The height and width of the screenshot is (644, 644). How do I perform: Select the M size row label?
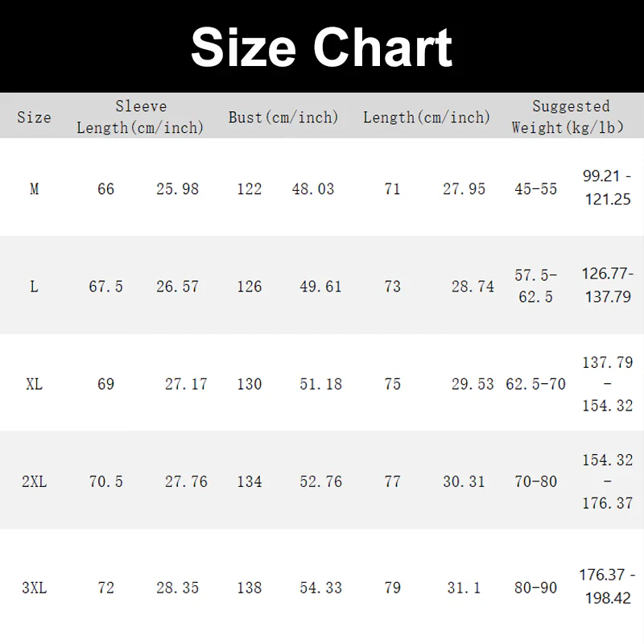34,189
